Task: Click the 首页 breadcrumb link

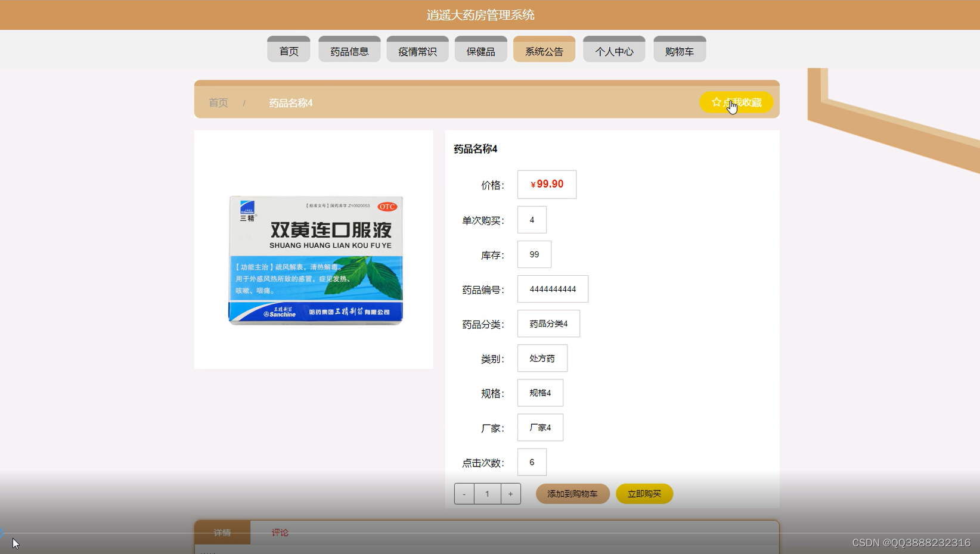Action: coord(218,102)
